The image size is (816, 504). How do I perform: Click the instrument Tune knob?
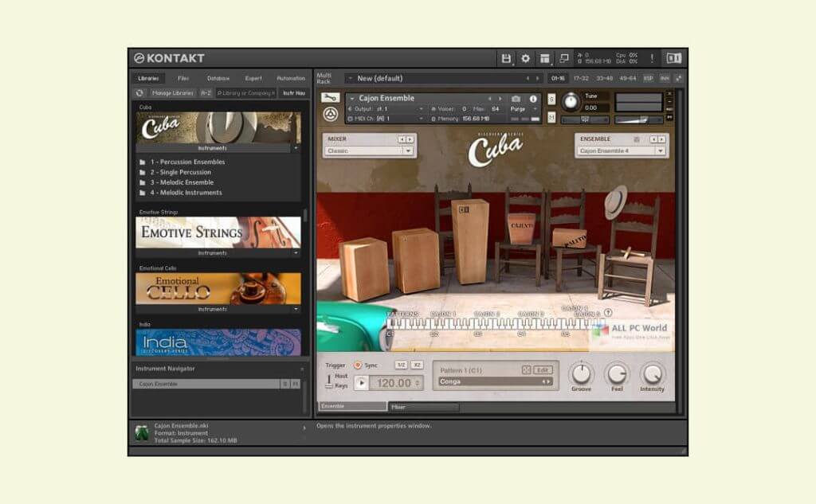click(571, 101)
